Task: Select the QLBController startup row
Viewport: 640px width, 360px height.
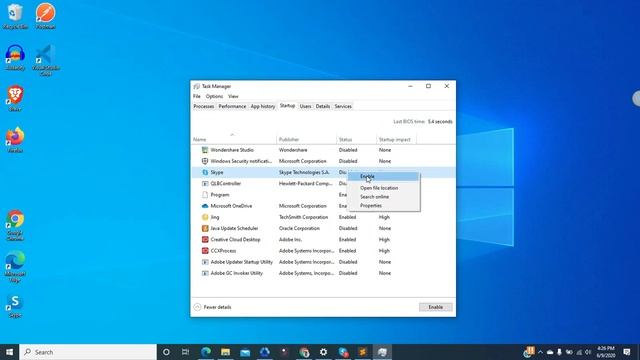Action: [x=323, y=183]
